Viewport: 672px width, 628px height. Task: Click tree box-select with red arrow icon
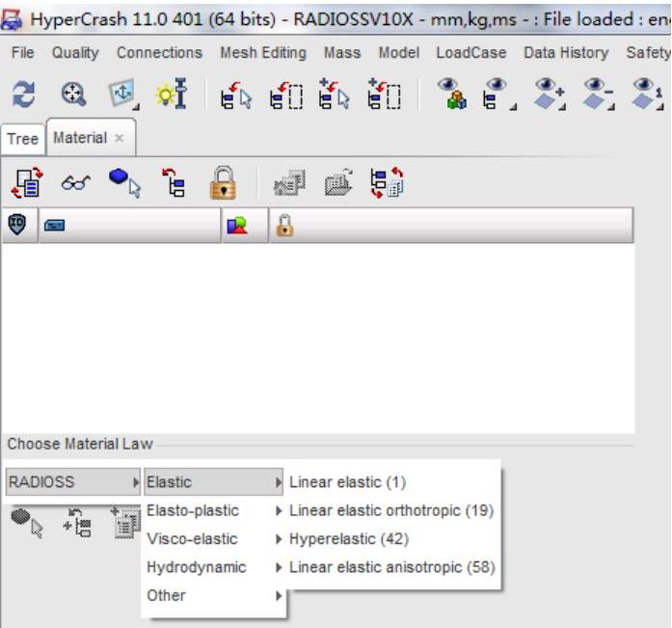[286, 96]
